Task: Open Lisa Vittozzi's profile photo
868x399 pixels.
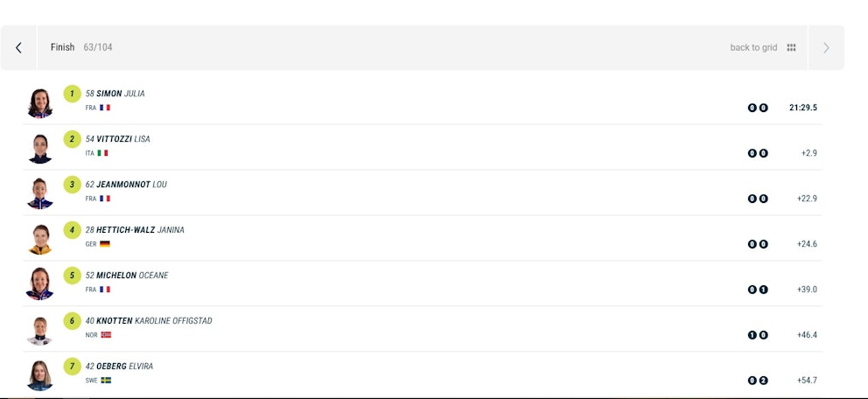Action: pyautogui.click(x=40, y=148)
